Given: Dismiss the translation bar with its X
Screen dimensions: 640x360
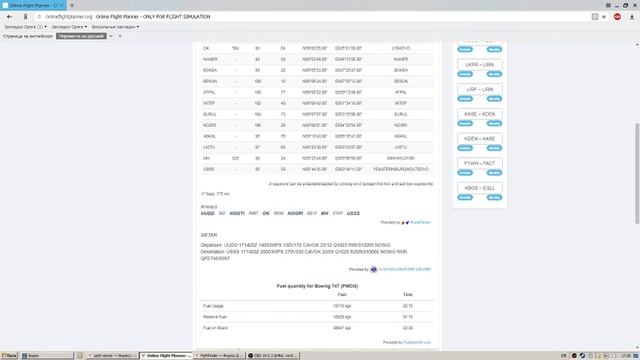Looking at the screenshot, I should 120,36.
